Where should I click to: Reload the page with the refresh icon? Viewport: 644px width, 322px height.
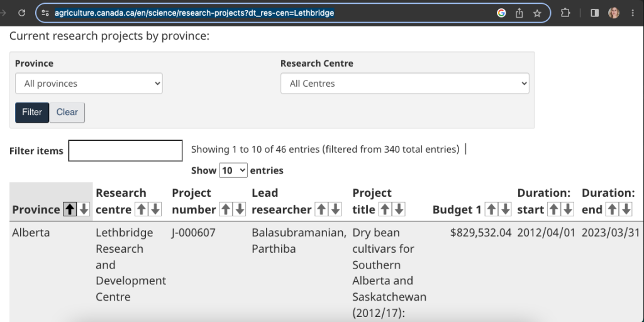tap(22, 13)
